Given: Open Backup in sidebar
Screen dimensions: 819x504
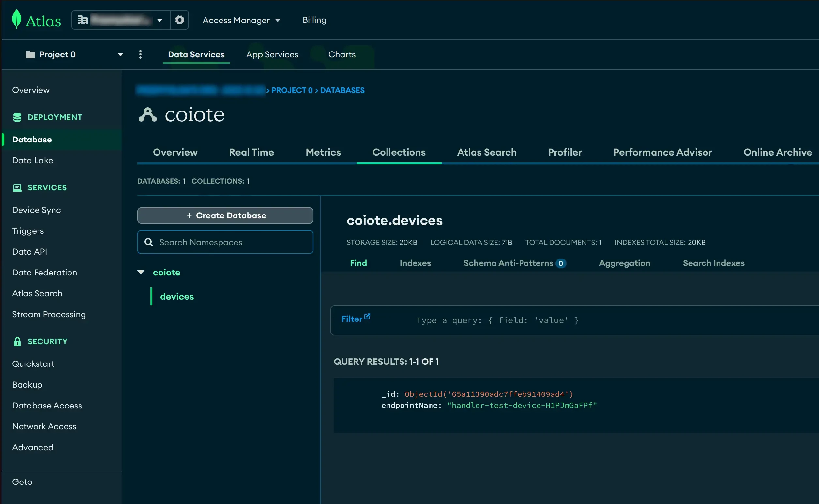Looking at the screenshot, I should [x=27, y=385].
